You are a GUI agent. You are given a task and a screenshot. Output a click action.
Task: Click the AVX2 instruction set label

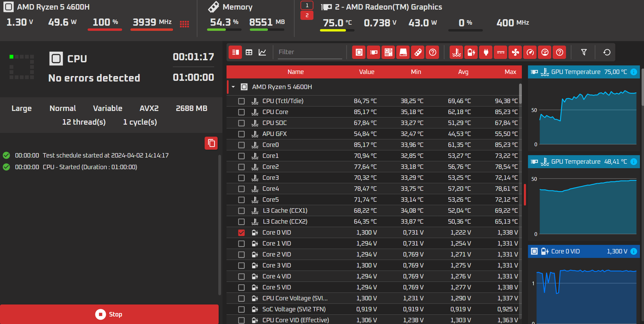(x=149, y=109)
